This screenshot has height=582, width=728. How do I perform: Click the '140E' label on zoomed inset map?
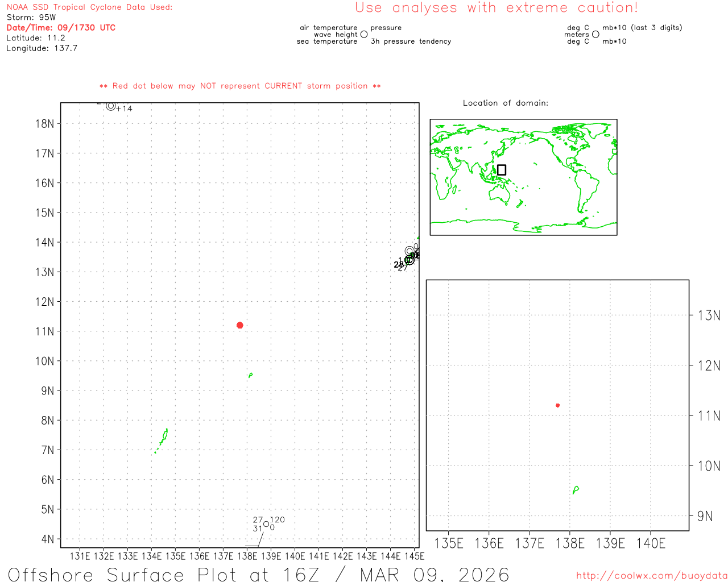coord(651,543)
